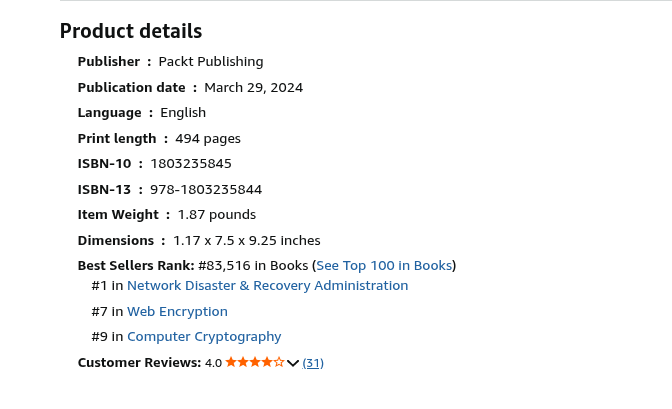Click the March 29, 2024 publication date

tap(253, 87)
